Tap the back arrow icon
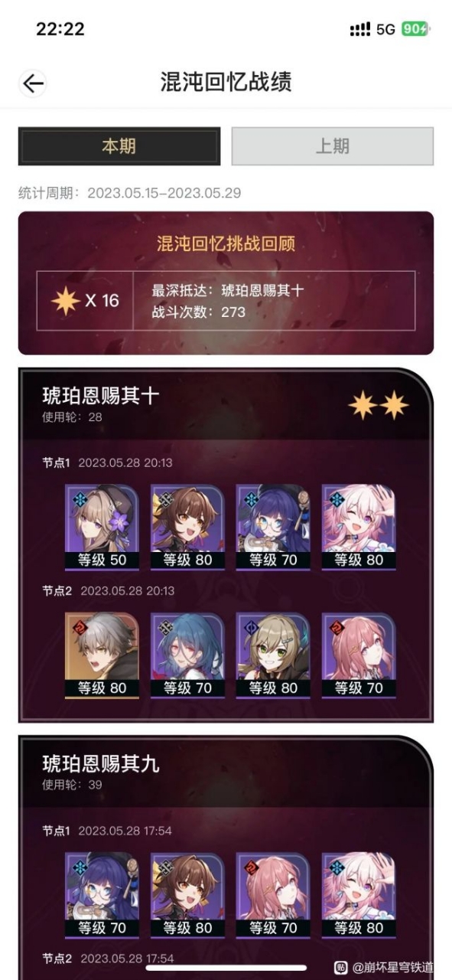 coord(33,83)
